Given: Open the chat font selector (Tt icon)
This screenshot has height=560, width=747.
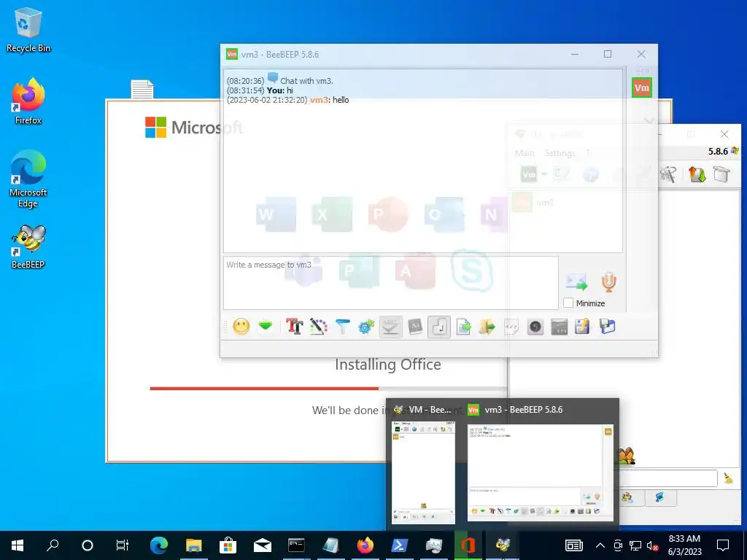Looking at the screenshot, I should pos(294,327).
